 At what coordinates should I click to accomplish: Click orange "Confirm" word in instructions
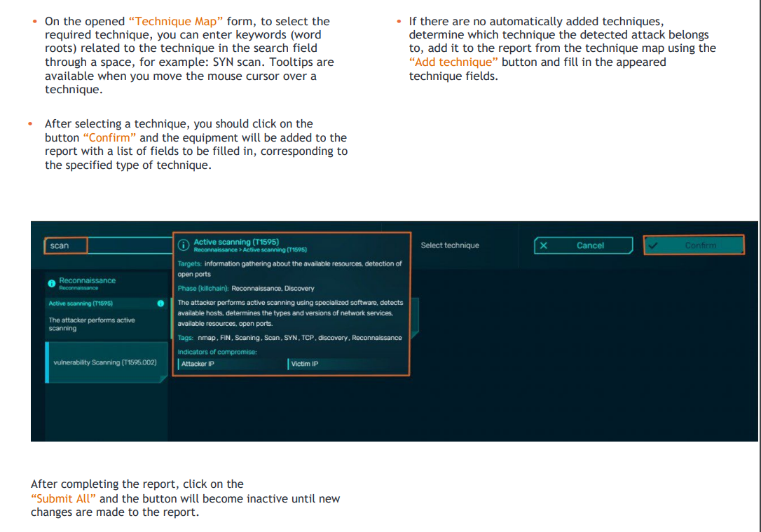(109, 138)
